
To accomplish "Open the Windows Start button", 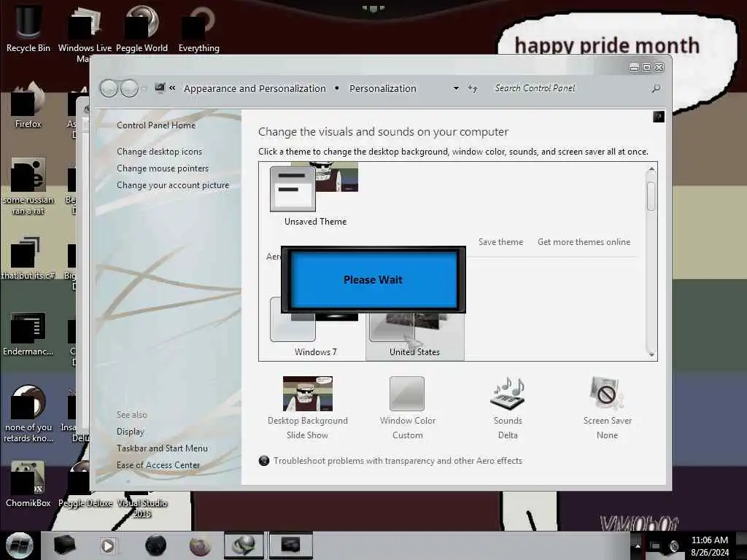I will (x=20, y=545).
